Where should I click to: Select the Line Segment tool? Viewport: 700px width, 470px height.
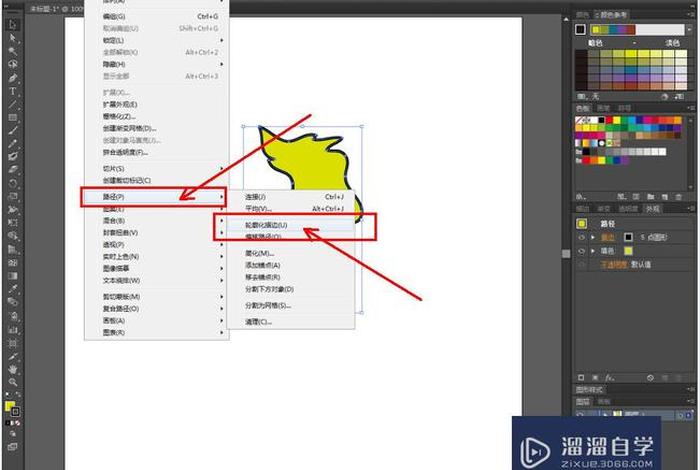click(x=12, y=105)
